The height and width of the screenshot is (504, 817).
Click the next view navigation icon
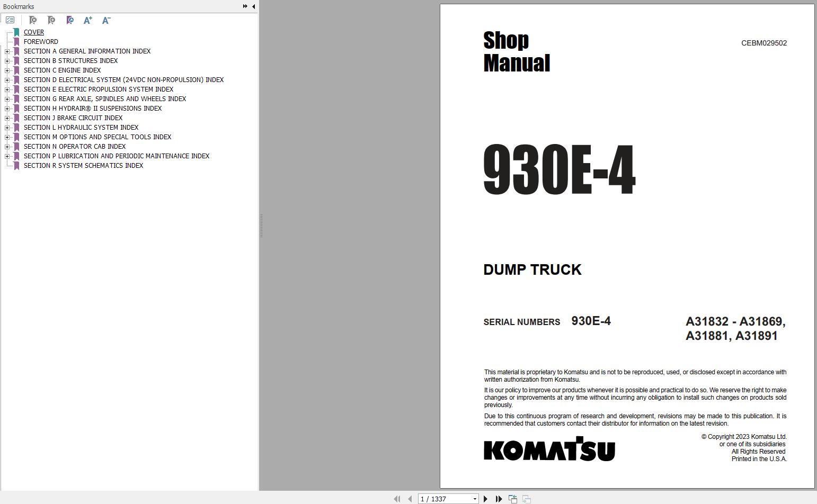tap(527, 499)
